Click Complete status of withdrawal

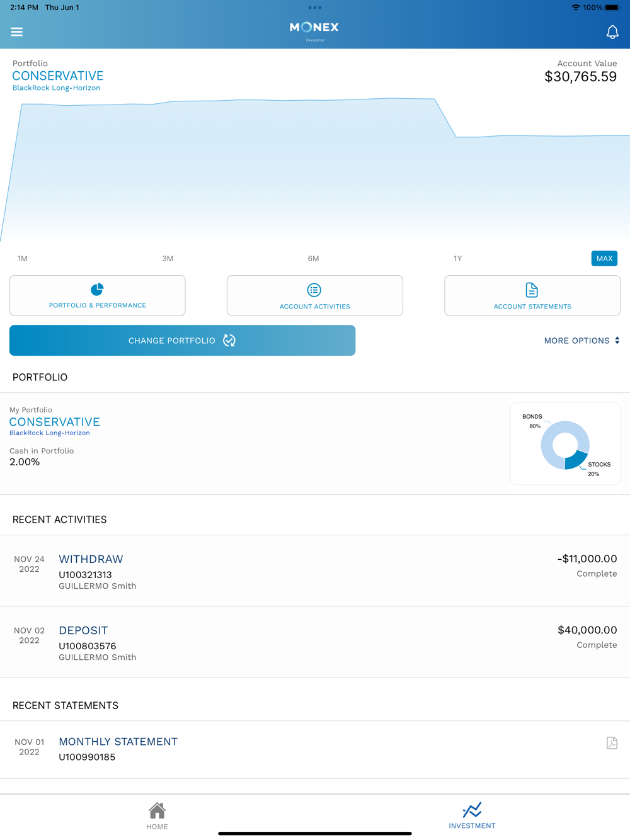coord(597,574)
